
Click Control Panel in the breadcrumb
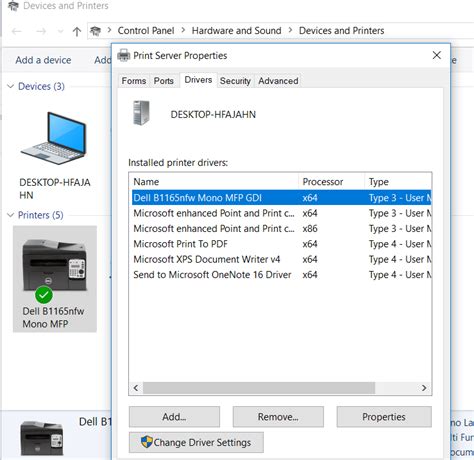146,31
